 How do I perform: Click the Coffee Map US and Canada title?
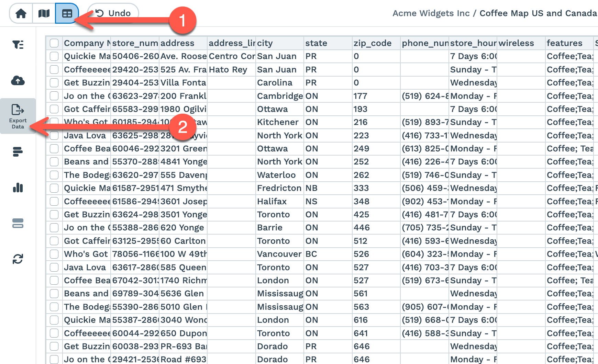pos(538,13)
